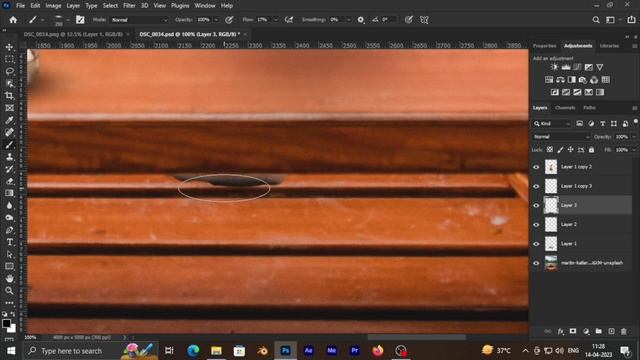Viewport: 640px width, 360px height.
Task: Switch to DSC_0034.png document tab
Action: point(73,34)
